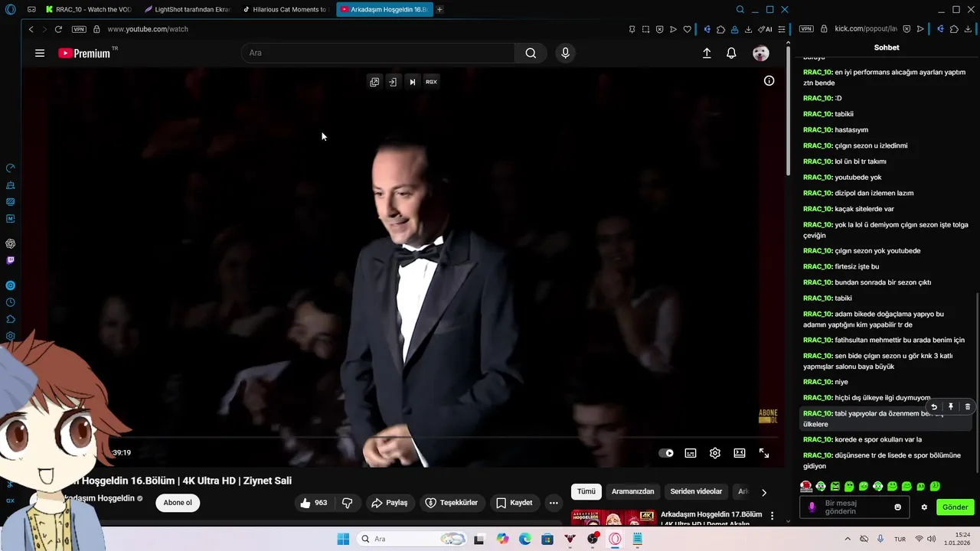The image size is (980, 551).
Task: Pop out video using detach icon
Action: click(374, 82)
